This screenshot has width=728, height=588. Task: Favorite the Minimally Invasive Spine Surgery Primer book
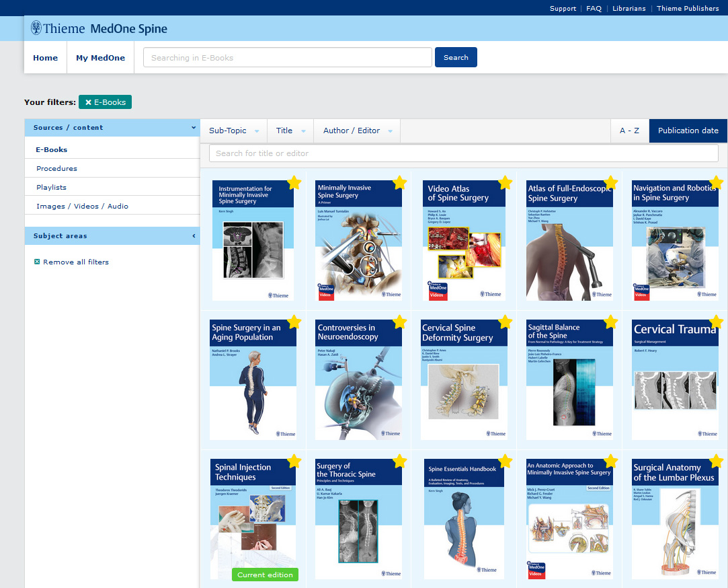click(400, 183)
